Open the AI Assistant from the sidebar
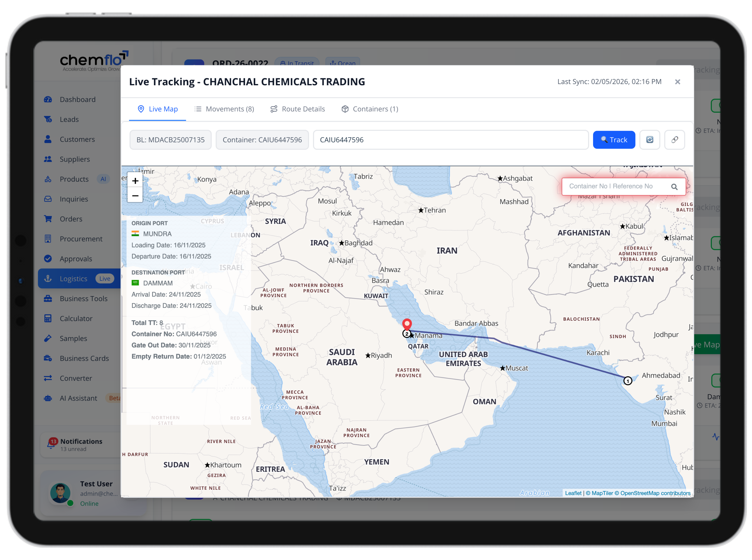 (x=78, y=398)
